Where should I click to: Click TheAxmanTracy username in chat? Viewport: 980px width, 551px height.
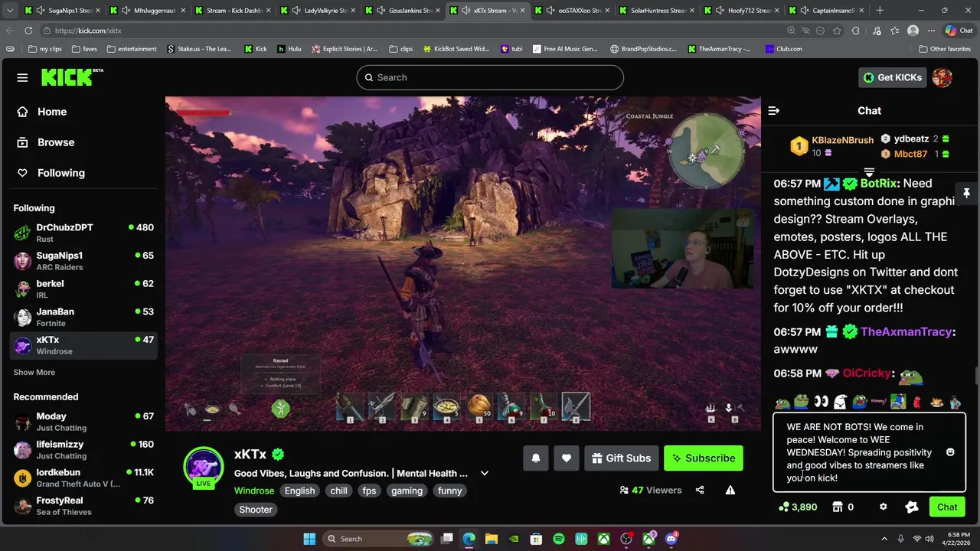click(x=906, y=331)
